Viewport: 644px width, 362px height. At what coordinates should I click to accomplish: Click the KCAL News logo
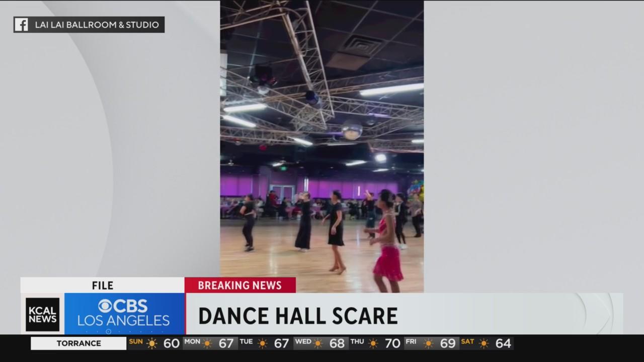click(43, 314)
